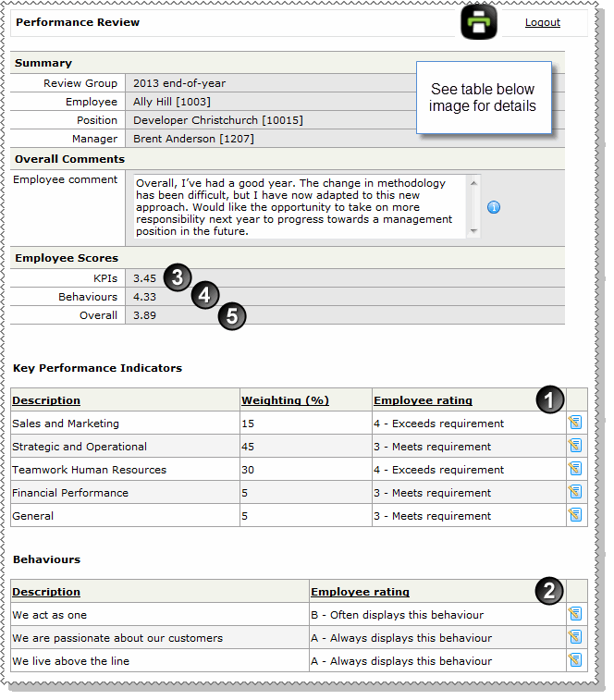Viewport: 614px width, 700px height.
Task: Open notes icon for Strategic and Operational
Action: pyautogui.click(x=575, y=445)
